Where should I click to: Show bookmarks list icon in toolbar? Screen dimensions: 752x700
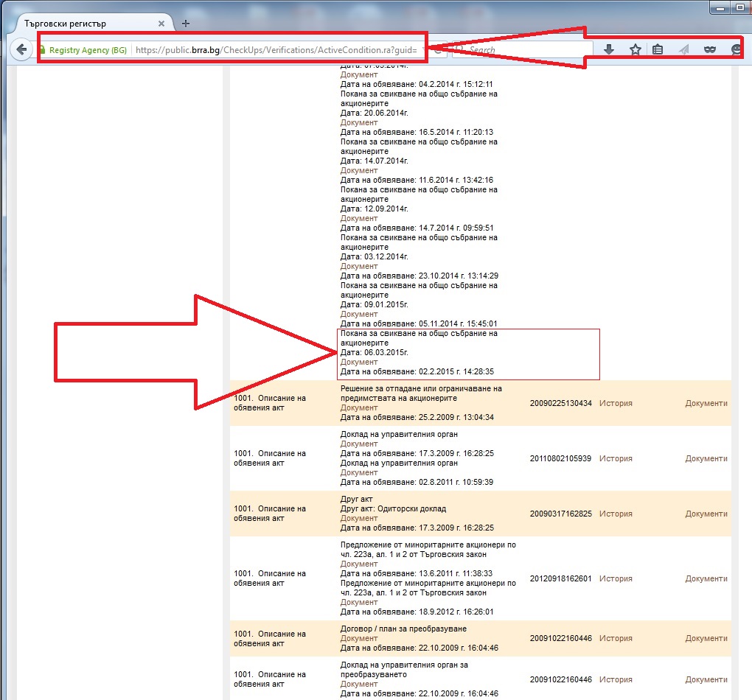(x=658, y=49)
